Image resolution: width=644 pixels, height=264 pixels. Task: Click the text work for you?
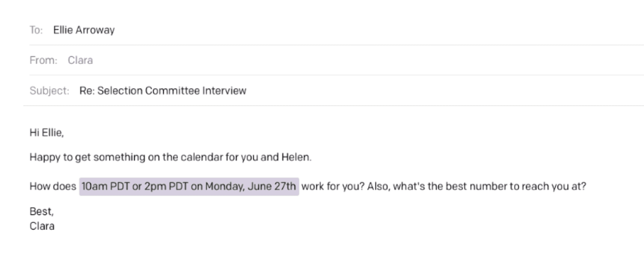[x=332, y=187]
